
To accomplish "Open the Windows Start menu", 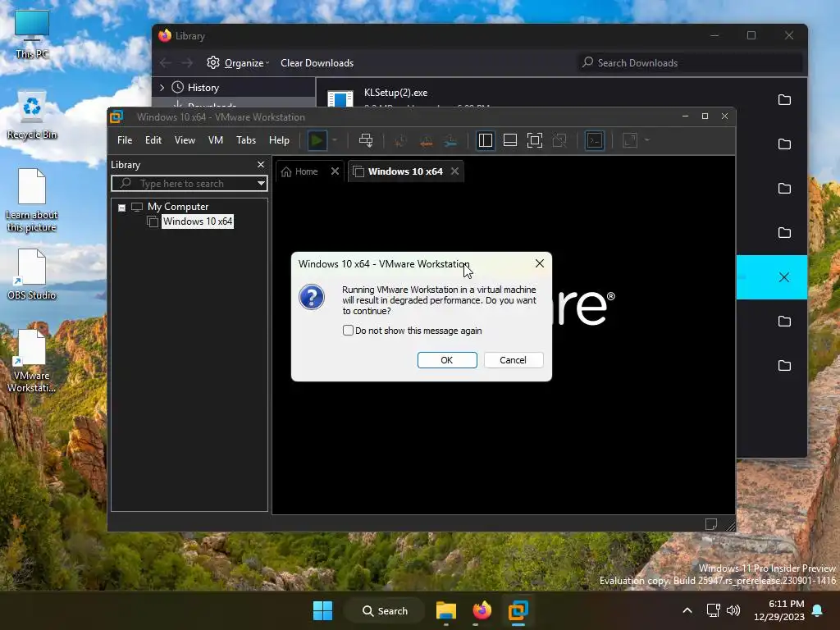I will 322,610.
